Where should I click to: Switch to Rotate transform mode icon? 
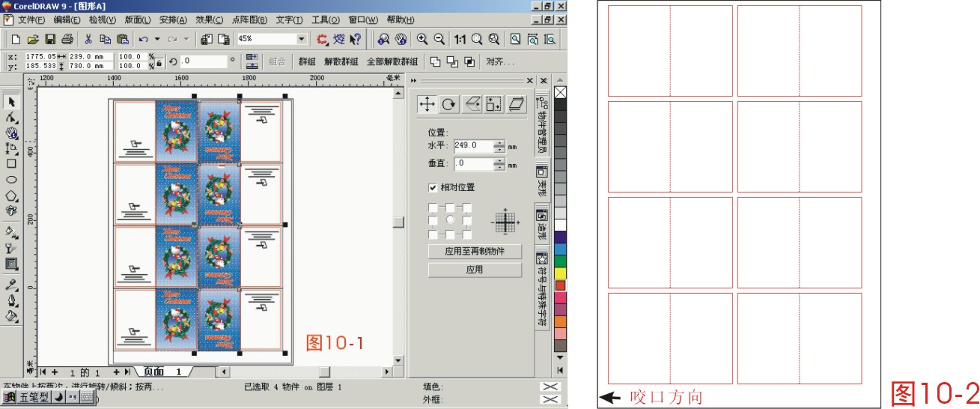click(449, 104)
